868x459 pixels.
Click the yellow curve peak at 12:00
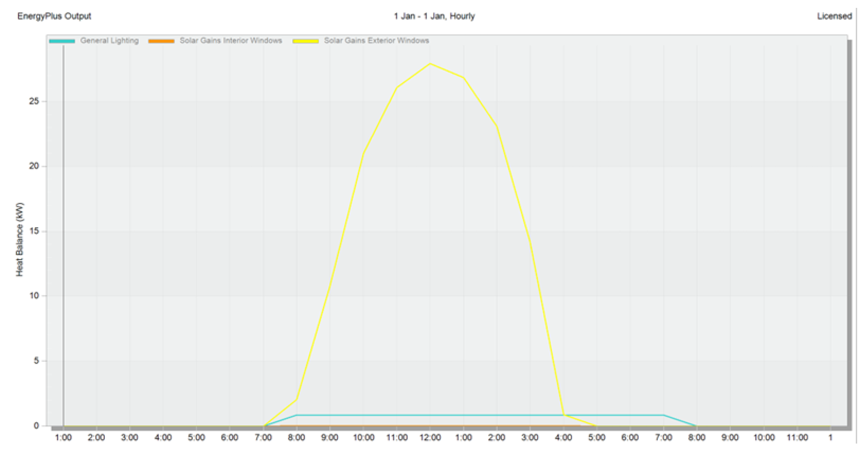pos(430,64)
